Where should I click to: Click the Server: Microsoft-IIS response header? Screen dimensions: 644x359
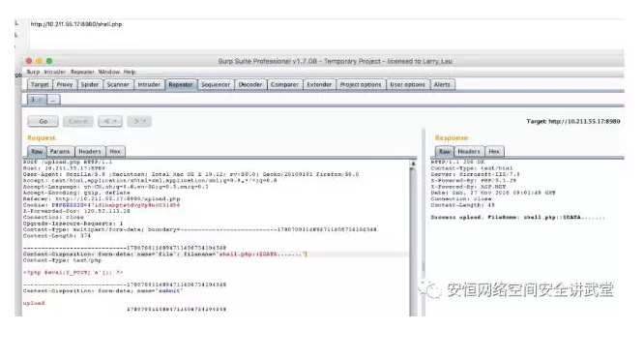[475, 174]
